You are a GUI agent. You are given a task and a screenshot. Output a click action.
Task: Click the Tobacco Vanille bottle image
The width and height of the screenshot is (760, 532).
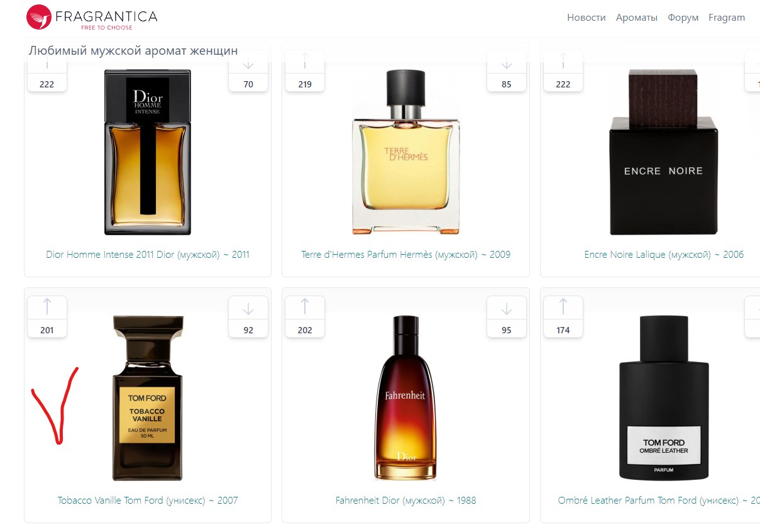(x=148, y=398)
